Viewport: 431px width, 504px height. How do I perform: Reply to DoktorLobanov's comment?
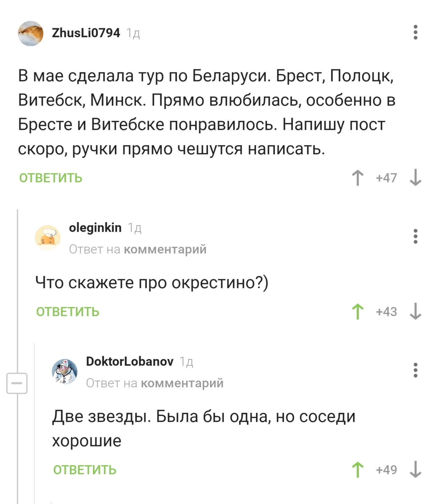pos(85,470)
